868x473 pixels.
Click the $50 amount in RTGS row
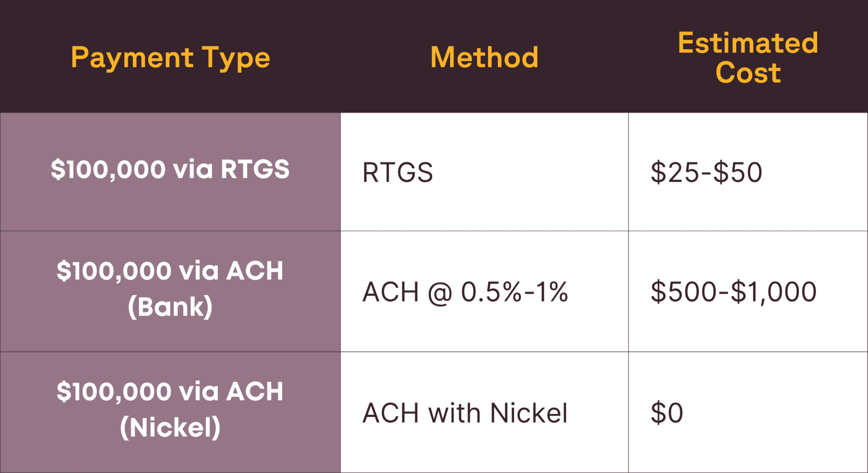click(x=738, y=172)
